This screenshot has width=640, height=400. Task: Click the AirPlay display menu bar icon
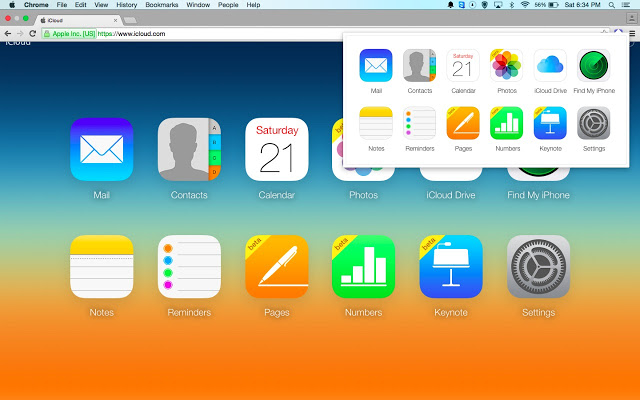coord(498,5)
